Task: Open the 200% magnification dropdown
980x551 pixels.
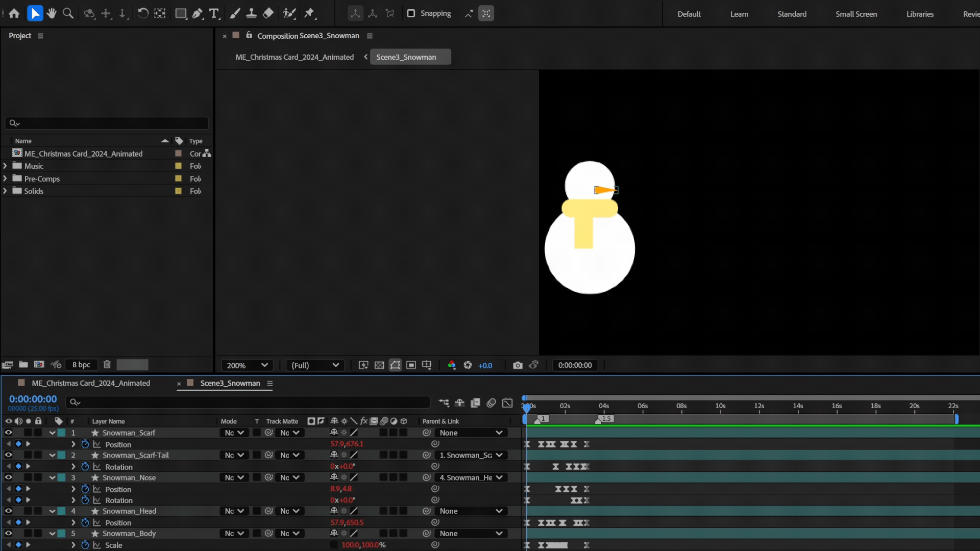Action: point(247,365)
